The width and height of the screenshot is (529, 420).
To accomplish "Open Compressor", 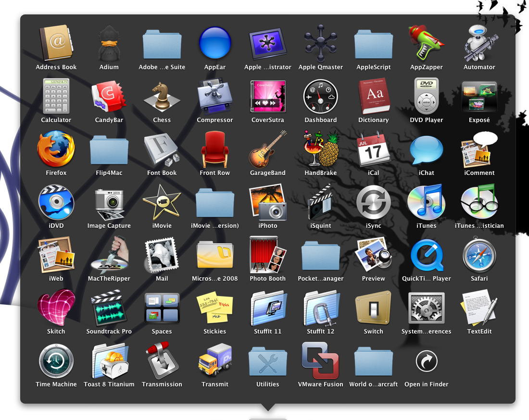I will [x=215, y=96].
